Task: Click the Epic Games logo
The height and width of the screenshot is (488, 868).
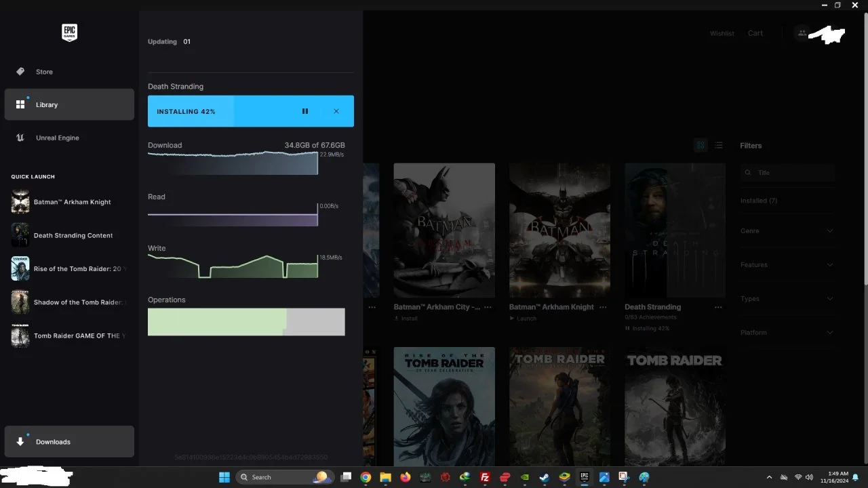Action: pyautogui.click(x=69, y=33)
